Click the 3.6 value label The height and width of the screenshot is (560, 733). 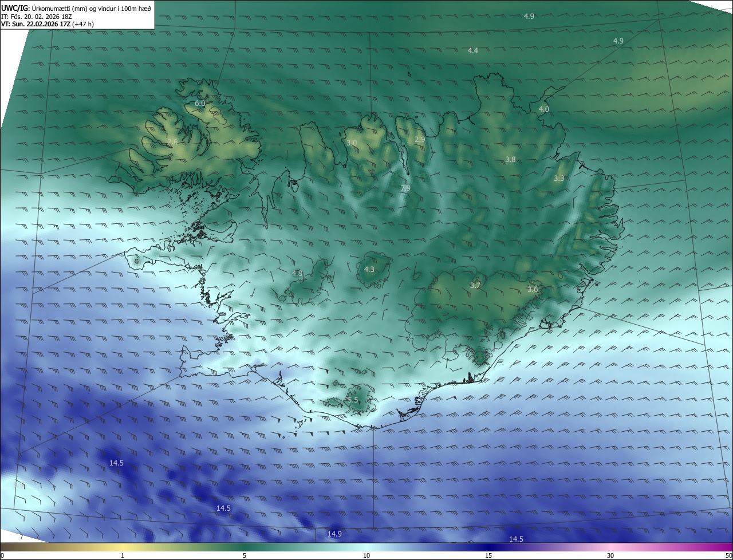coord(533,289)
